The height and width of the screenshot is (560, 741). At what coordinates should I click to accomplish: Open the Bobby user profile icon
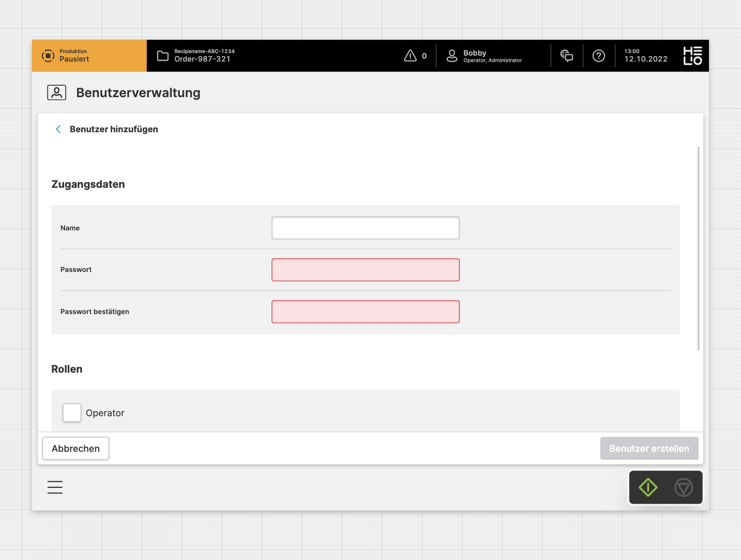pos(452,56)
